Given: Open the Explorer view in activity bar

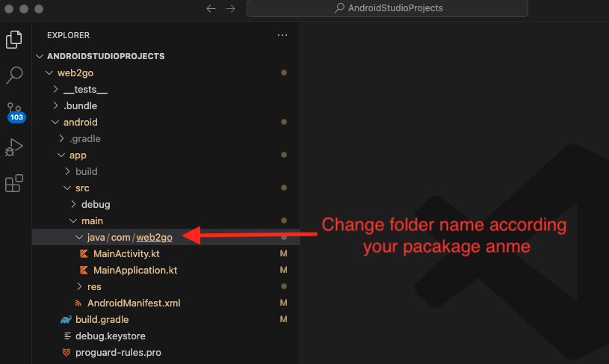Looking at the screenshot, I should 14,40.
